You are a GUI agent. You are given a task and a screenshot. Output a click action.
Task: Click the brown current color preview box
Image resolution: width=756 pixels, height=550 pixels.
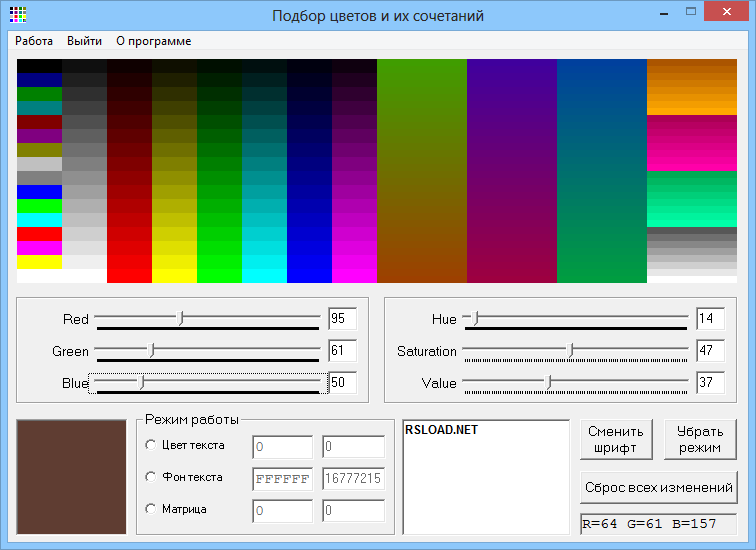pos(71,477)
